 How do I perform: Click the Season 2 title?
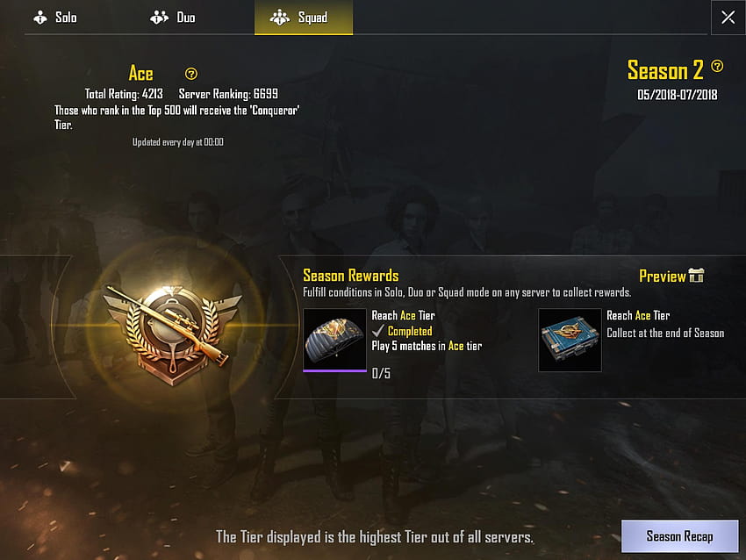pyautogui.click(x=665, y=70)
